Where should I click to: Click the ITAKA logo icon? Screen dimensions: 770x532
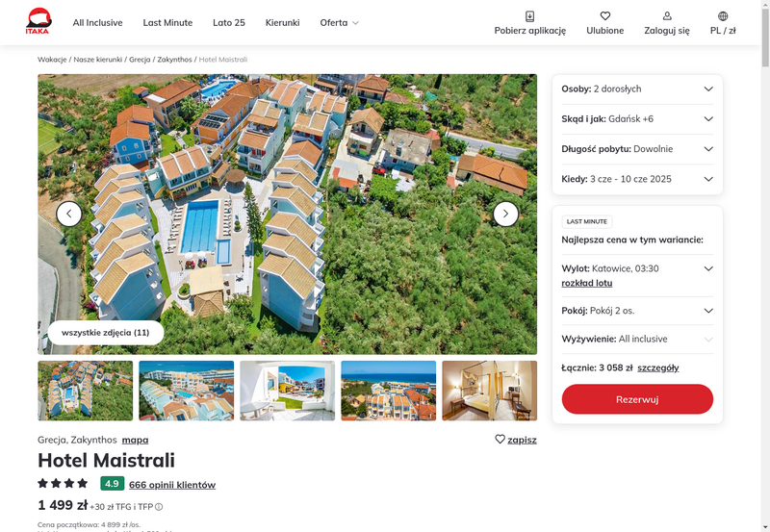(38, 21)
